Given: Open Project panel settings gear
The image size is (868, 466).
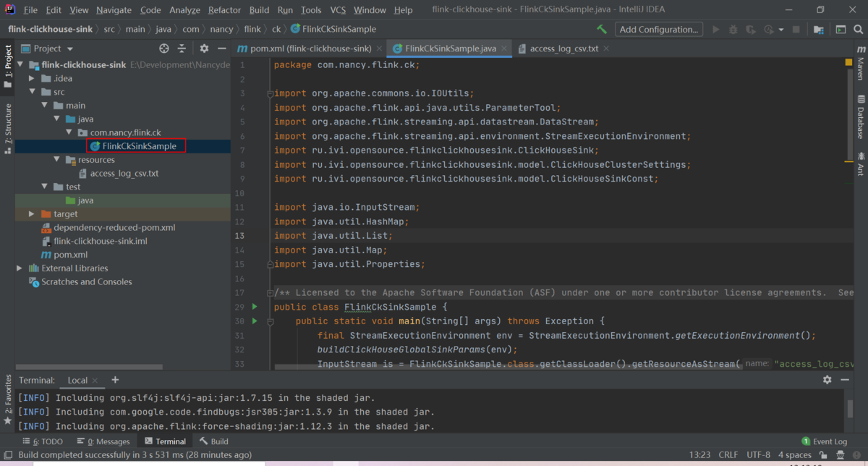Looking at the screenshot, I should (204, 48).
